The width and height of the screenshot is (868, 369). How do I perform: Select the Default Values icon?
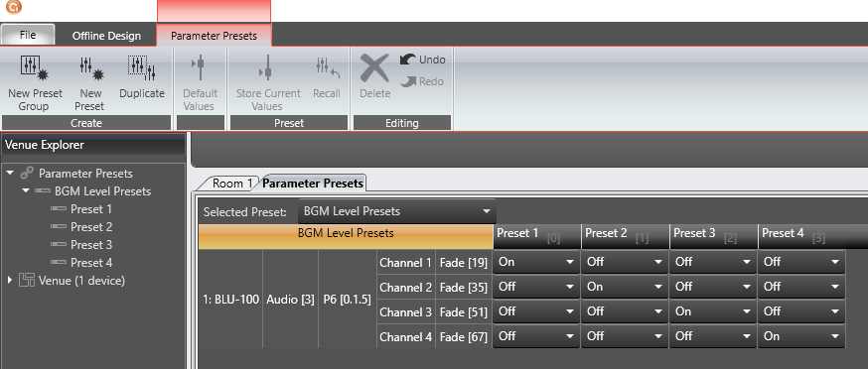(199, 82)
